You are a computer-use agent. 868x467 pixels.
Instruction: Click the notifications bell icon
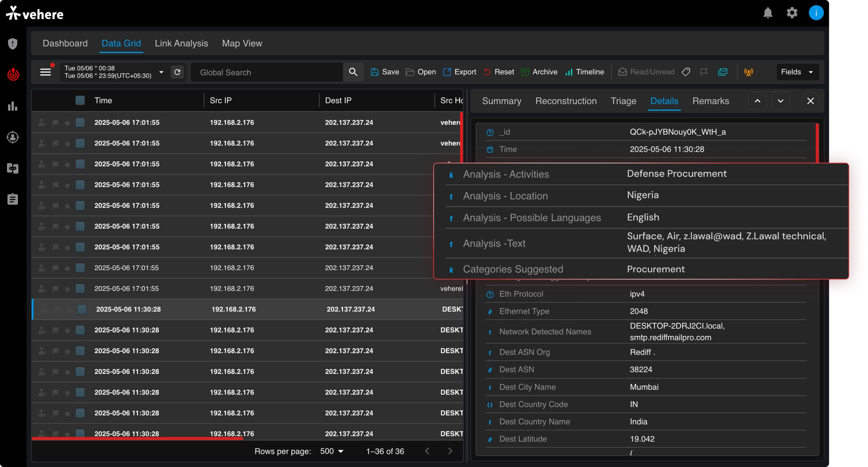point(768,13)
